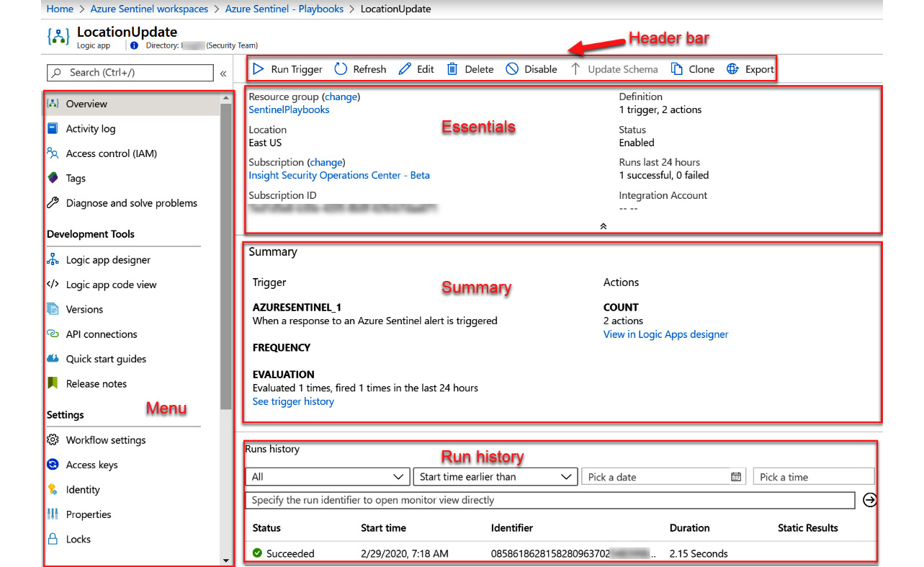Click the Locks padlock icon

click(x=53, y=539)
